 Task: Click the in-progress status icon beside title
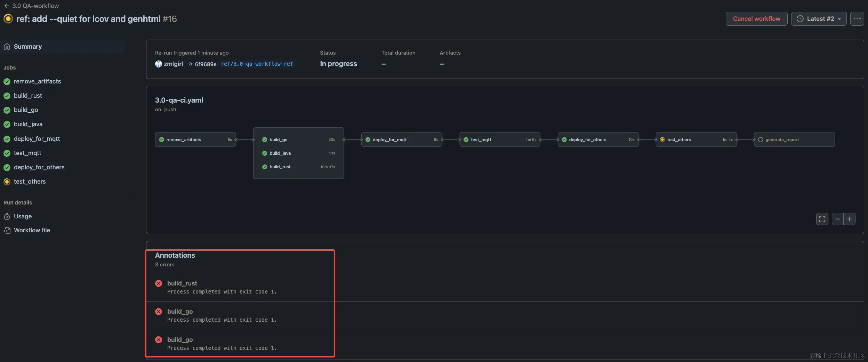[8, 19]
